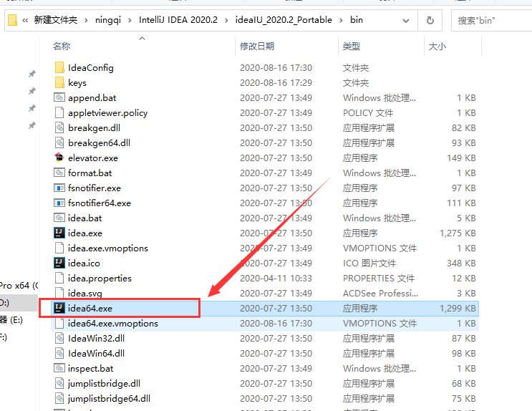Expand the hidden path chevron «
Screen dimensions: 532x411
pyautogui.click(x=25, y=20)
